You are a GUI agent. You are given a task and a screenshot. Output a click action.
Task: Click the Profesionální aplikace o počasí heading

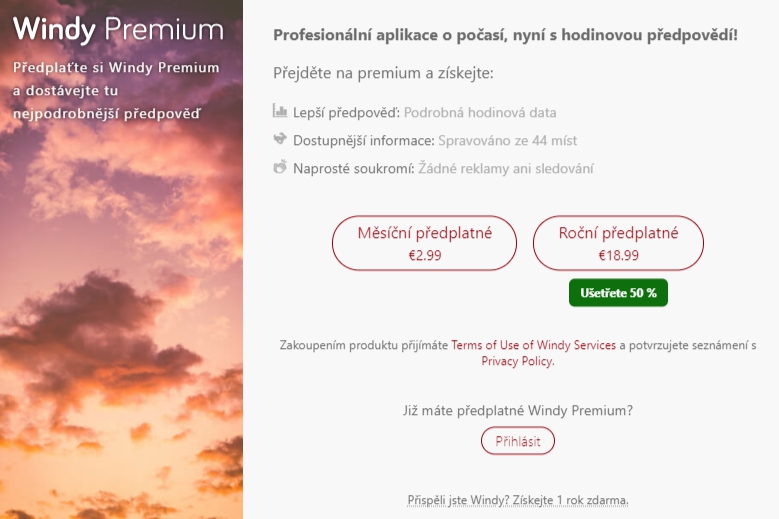click(505, 35)
